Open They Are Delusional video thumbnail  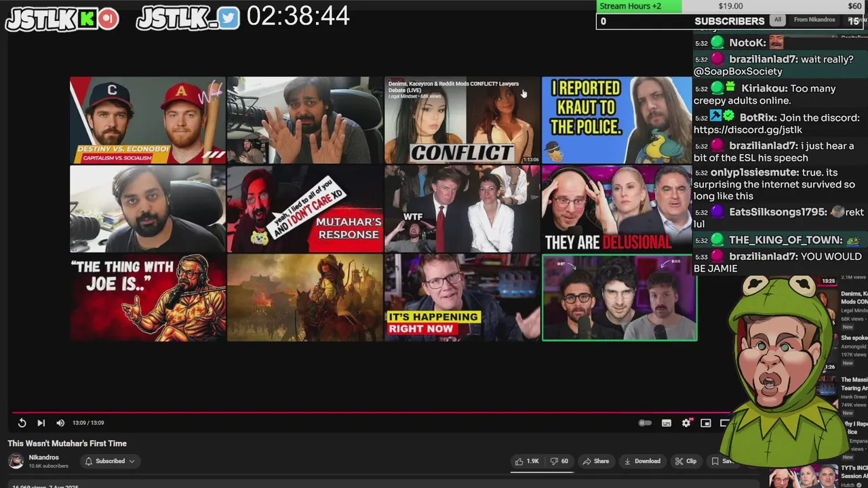point(616,209)
